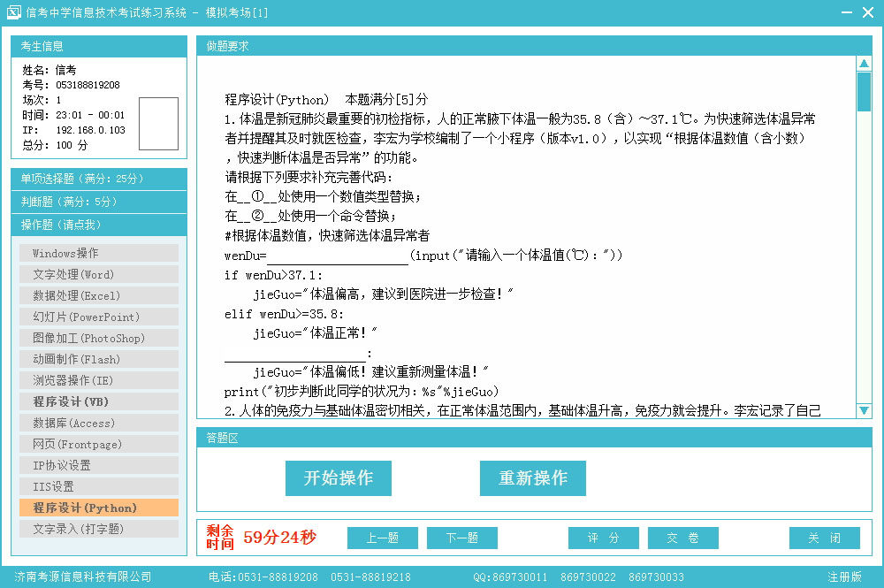Minimize the exam window
884x588 pixels.
[847, 11]
